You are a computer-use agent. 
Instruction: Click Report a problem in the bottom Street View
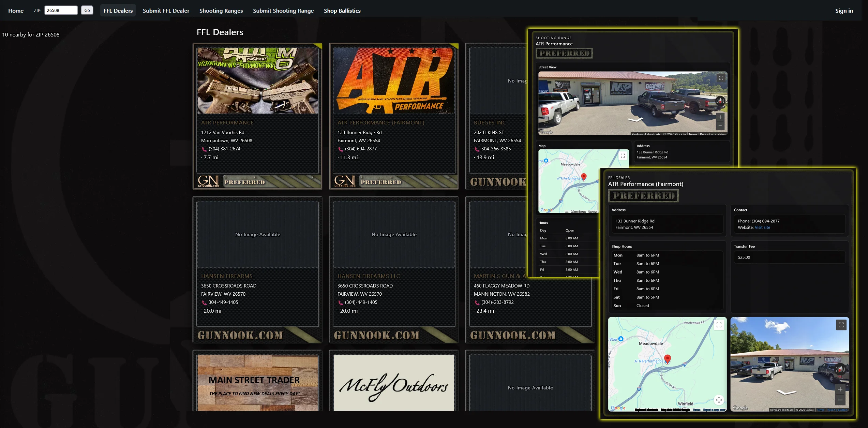pos(837,410)
